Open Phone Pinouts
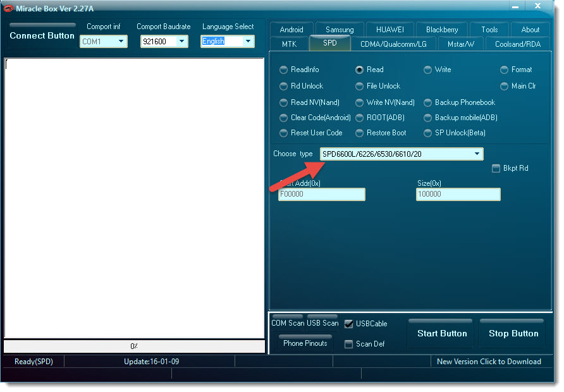This screenshot has height=392, width=564. click(305, 343)
